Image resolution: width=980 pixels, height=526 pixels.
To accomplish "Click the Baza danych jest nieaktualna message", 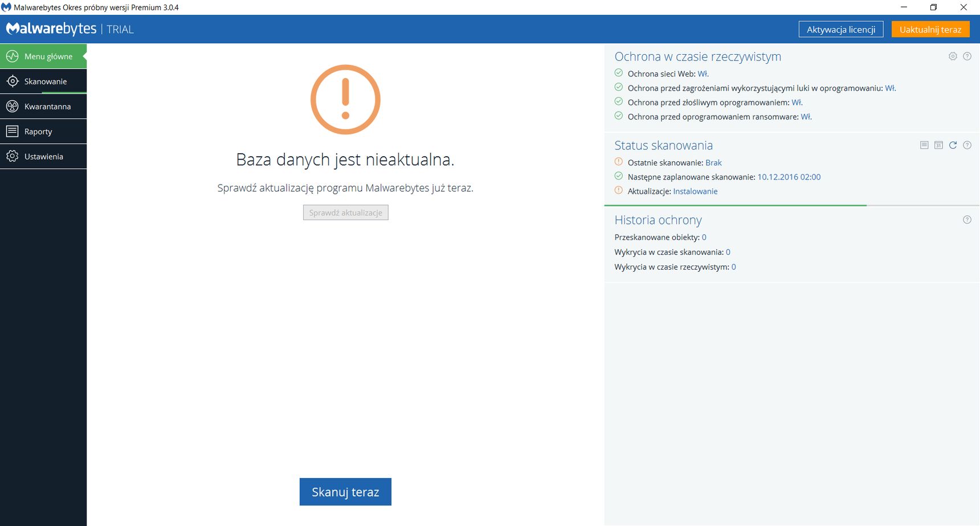I will coord(345,160).
